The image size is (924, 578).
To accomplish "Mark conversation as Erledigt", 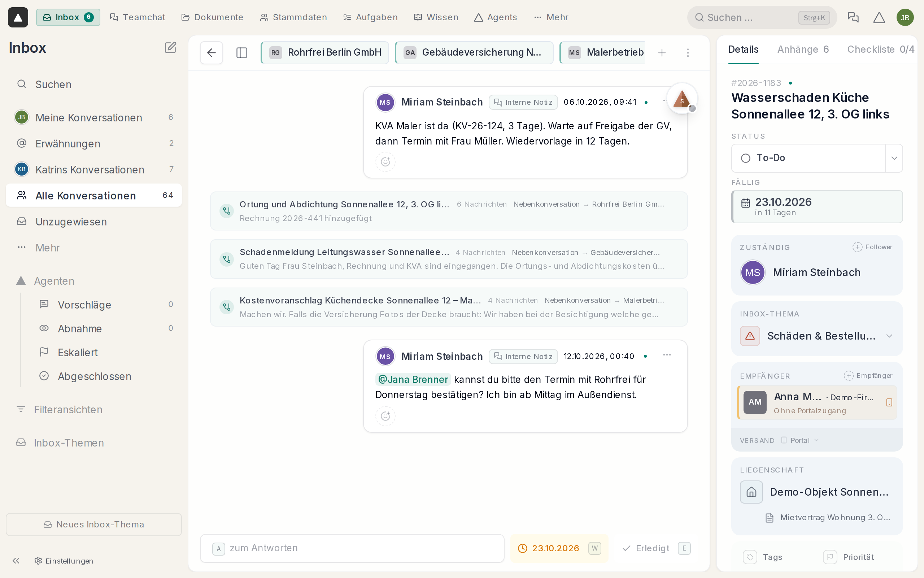I will click(656, 549).
